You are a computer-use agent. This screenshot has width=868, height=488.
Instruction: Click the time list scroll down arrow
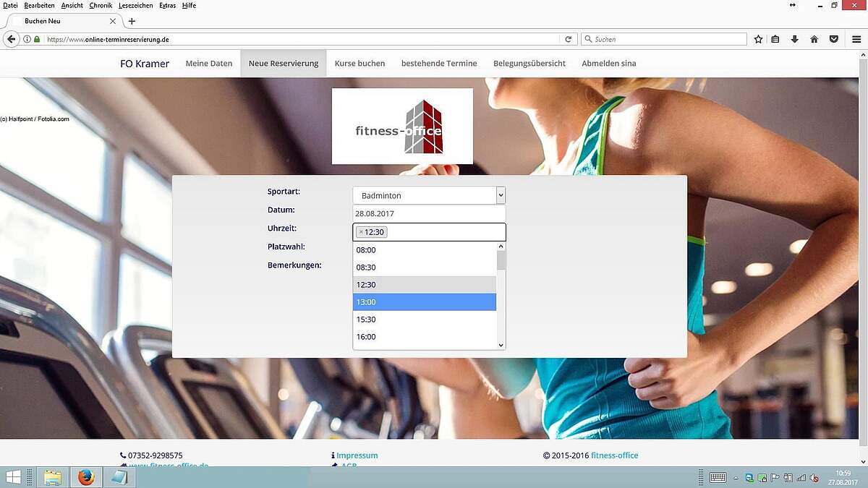(501, 346)
